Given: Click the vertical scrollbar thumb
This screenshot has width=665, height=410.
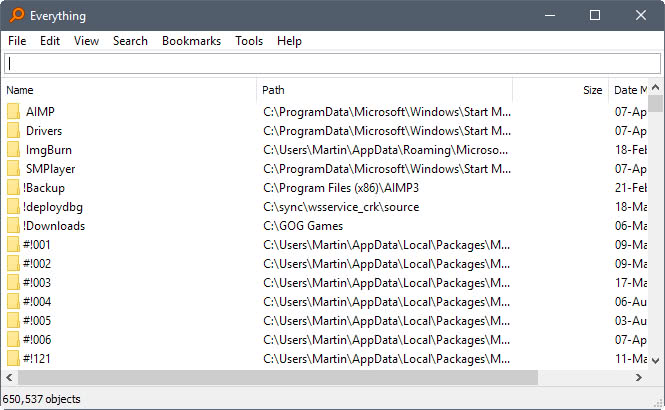Looking at the screenshot, I should (x=656, y=103).
